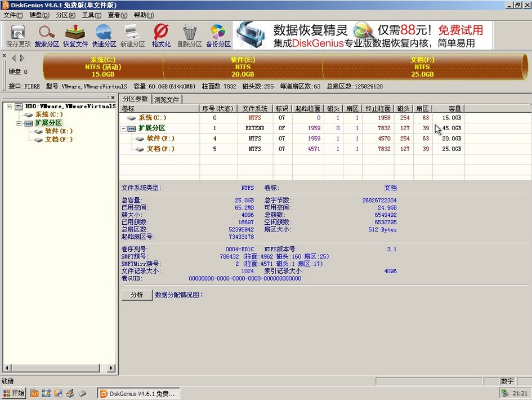
Task: Collapse the 扩展分区 node in sidebar
Action: click(x=19, y=123)
